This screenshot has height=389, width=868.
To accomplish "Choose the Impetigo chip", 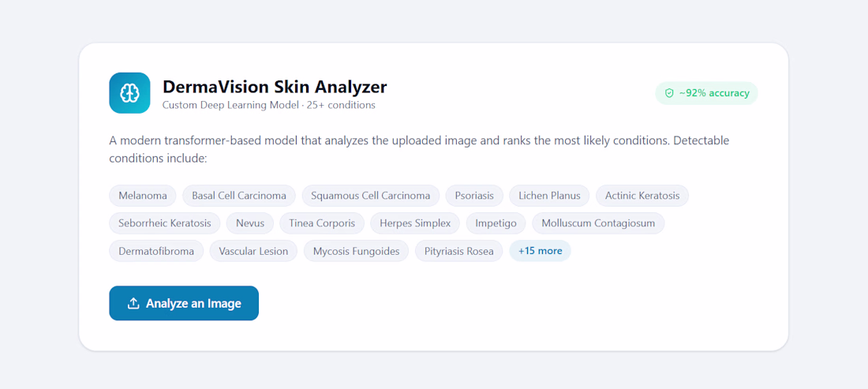I will pos(496,223).
